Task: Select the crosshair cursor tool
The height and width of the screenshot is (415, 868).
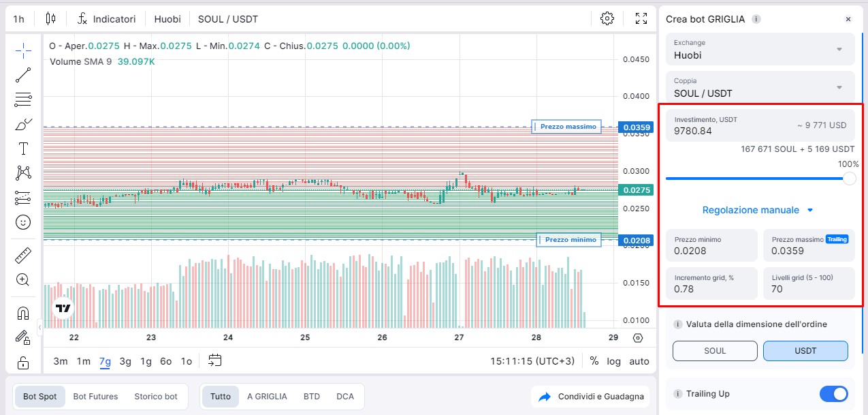Action: 23,50
